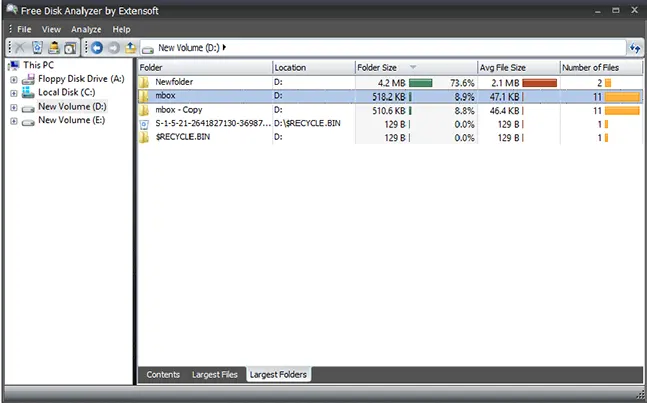Image resolution: width=647 pixels, height=403 pixels.
Task: Click the New Volume (D:) tree drive icon
Action: click(28, 108)
